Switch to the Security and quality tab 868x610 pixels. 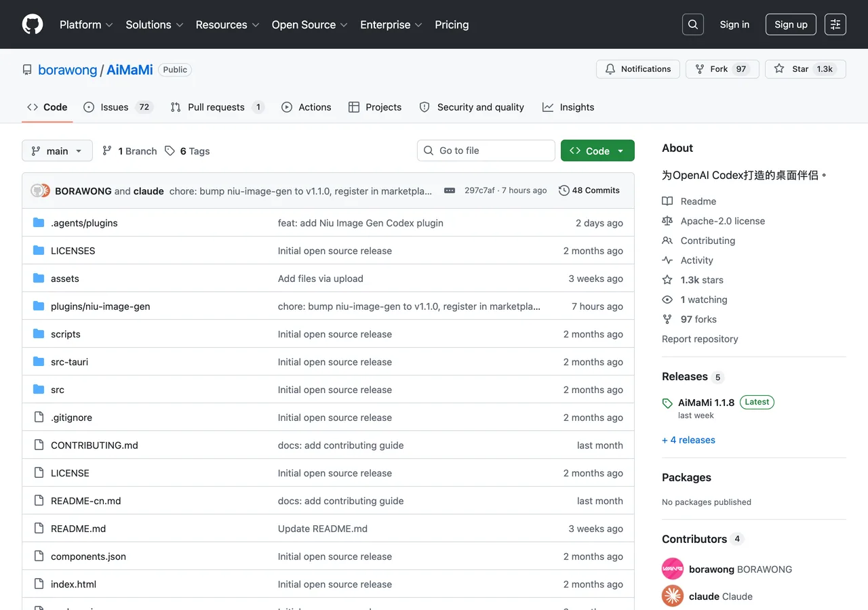click(x=472, y=107)
